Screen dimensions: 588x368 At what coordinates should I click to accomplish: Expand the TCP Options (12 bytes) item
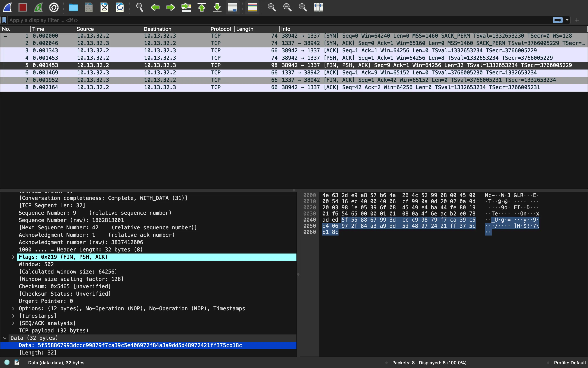click(13, 309)
